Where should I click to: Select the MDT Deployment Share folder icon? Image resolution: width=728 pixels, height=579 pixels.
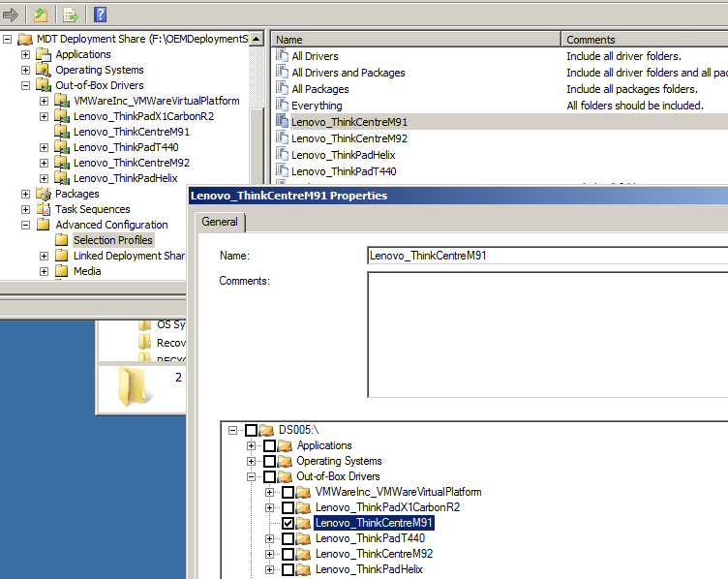[x=25, y=40]
